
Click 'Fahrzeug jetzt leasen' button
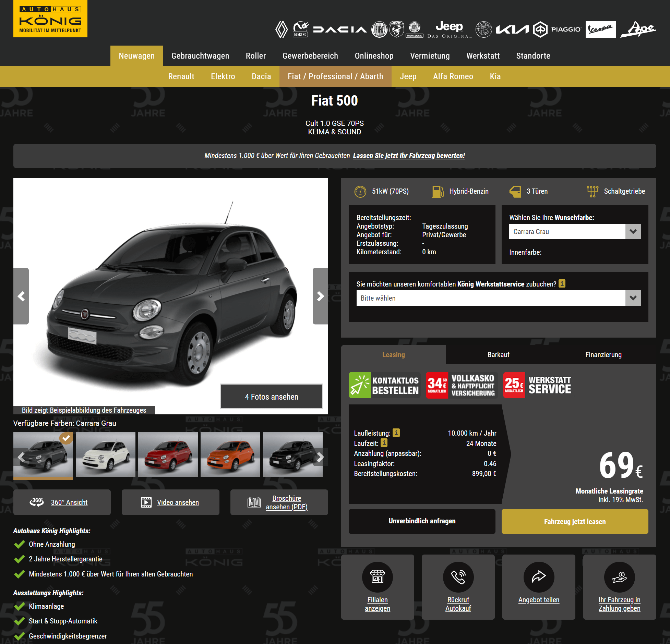pos(575,521)
